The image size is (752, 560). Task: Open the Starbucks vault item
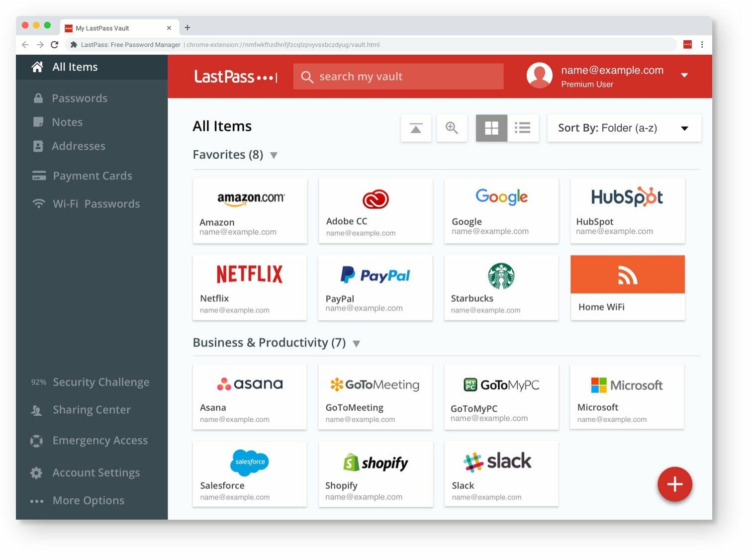coord(501,287)
